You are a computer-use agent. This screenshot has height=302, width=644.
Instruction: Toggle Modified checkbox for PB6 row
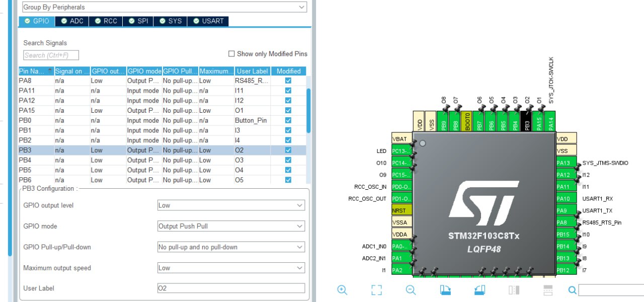pos(288,180)
